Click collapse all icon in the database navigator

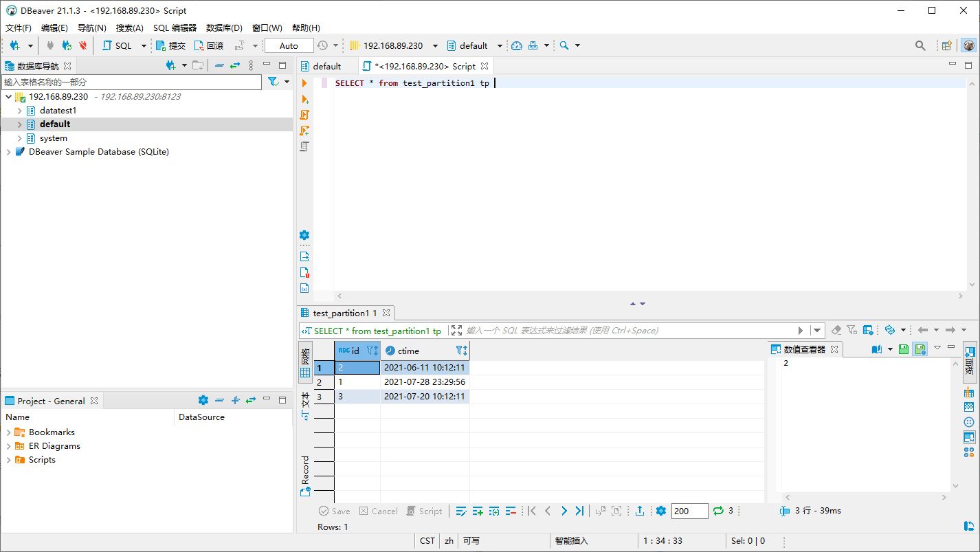coord(219,65)
